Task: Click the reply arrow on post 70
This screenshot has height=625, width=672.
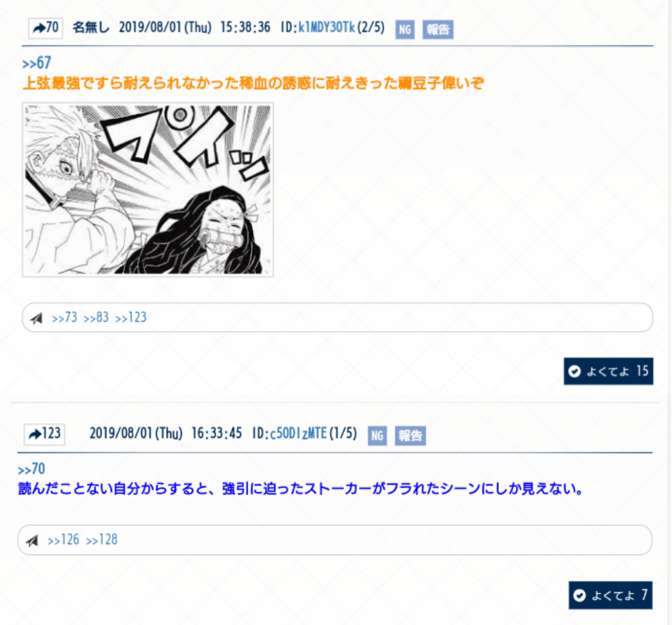Action: pos(39,28)
